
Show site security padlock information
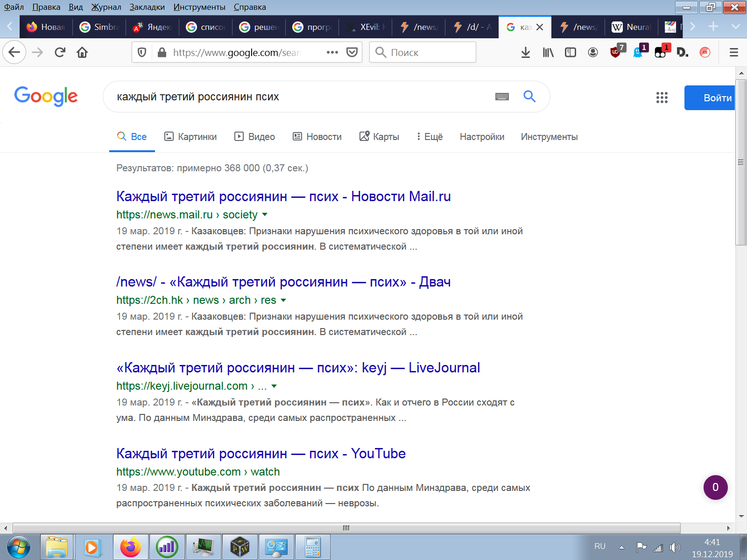pyautogui.click(x=162, y=52)
